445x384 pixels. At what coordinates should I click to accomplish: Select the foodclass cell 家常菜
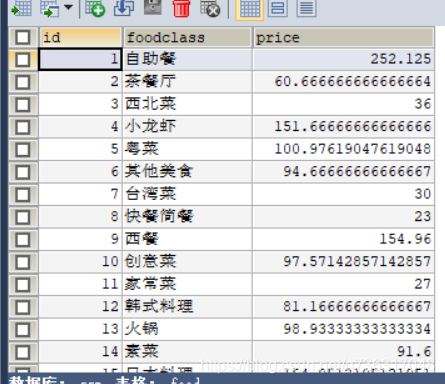pos(187,284)
